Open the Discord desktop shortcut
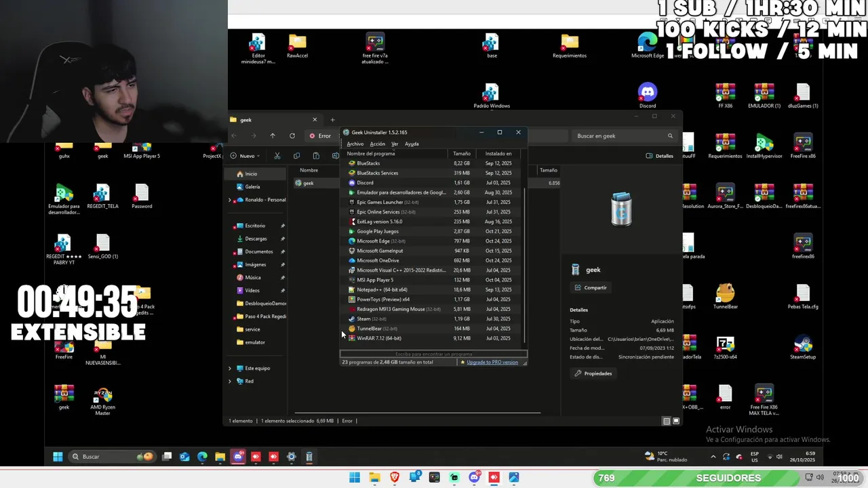The height and width of the screenshot is (488, 868). 647,96
